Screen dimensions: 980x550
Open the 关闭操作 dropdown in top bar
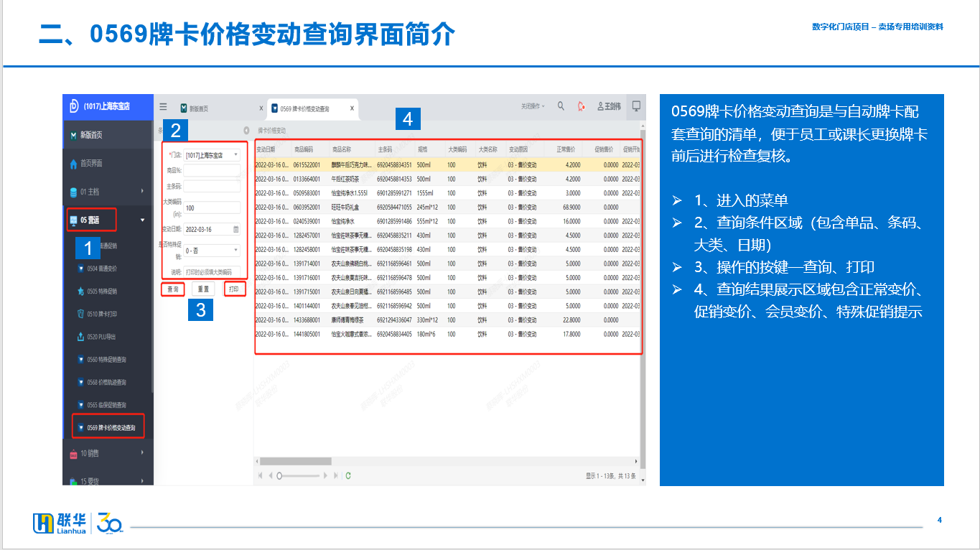pos(533,106)
